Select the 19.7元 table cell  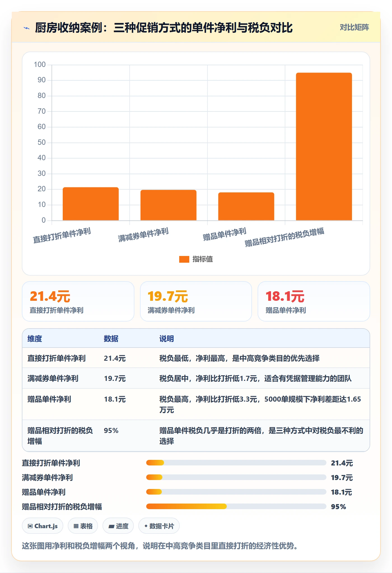115,379
